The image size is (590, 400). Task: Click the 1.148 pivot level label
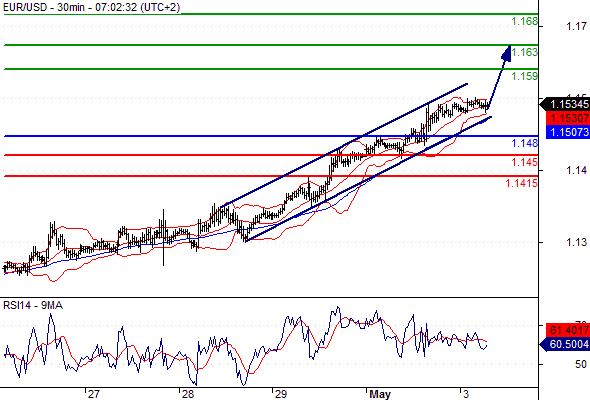(x=525, y=143)
